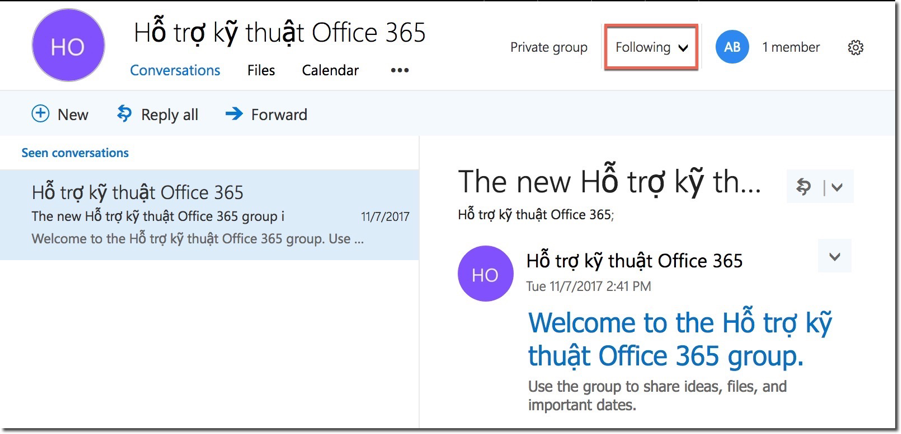The width and height of the screenshot is (901, 434).
Task: Click reply icon beside the message subject
Action: [804, 186]
